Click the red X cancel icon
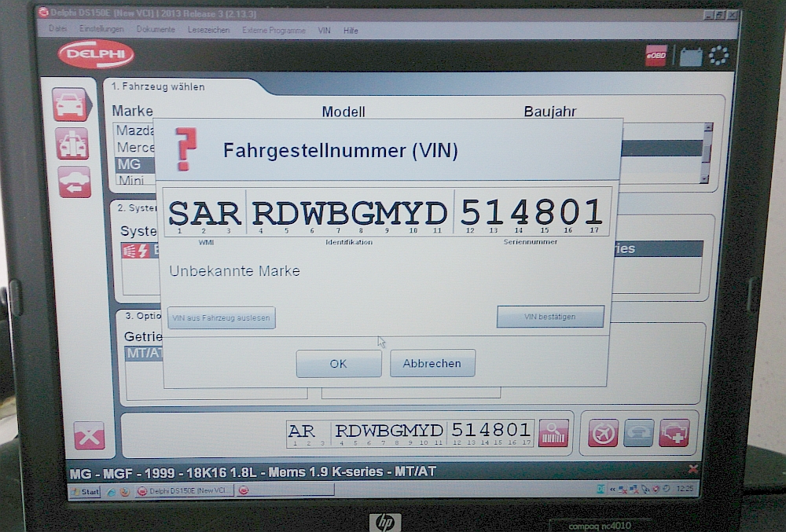Image resolution: width=786 pixels, height=532 pixels. [89, 435]
